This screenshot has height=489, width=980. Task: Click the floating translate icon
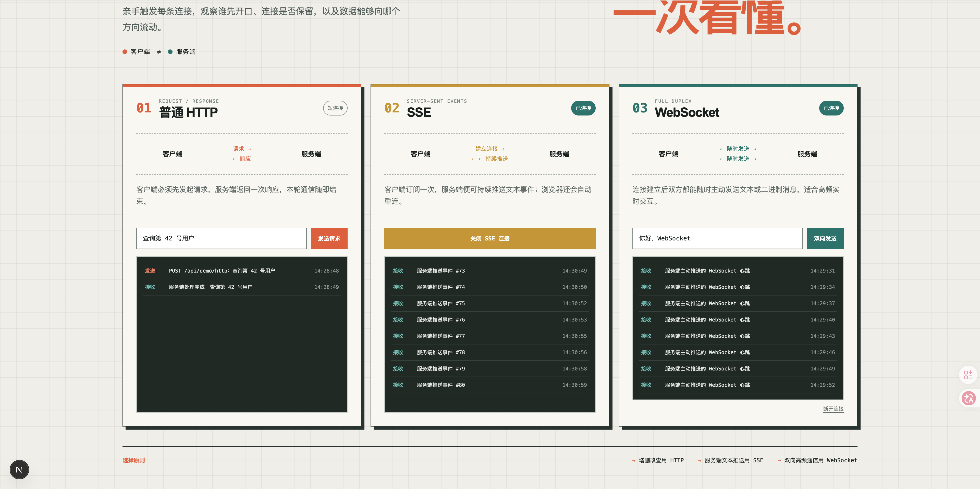coord(968,398)
